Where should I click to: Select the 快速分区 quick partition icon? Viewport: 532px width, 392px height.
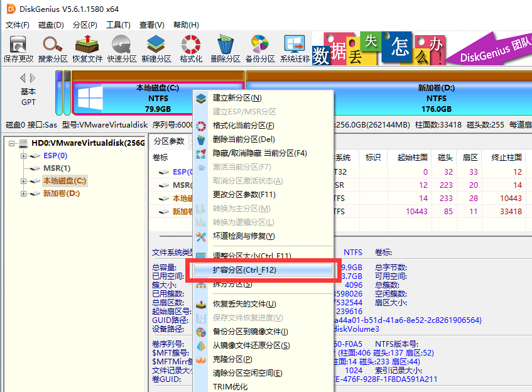[121, 49]
